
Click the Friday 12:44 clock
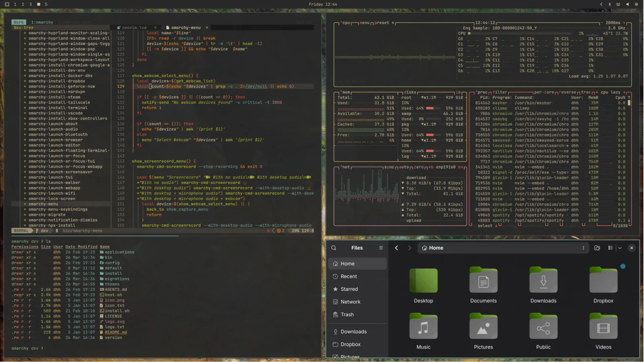pyautogui.click(x=323, y=4)
